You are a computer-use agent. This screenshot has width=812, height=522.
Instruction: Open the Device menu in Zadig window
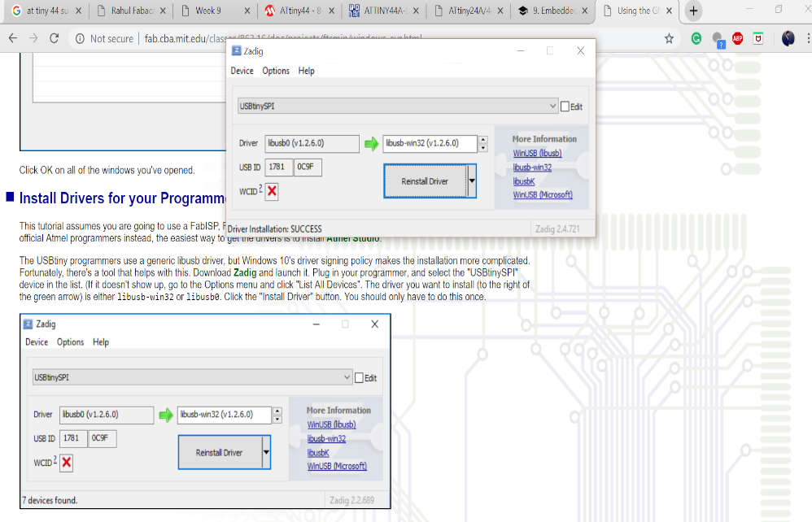click(242, 71)
